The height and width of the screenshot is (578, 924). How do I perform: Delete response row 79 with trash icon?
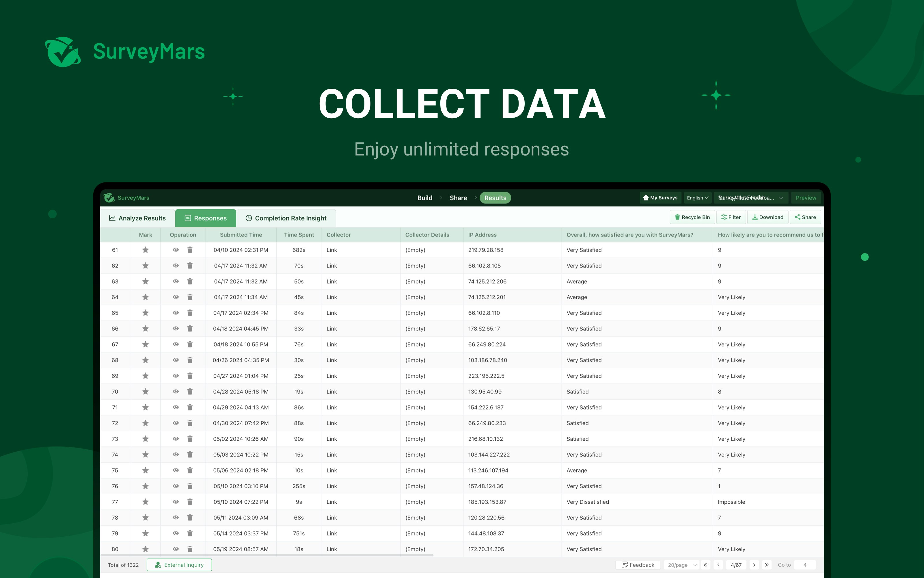point(190,533)
